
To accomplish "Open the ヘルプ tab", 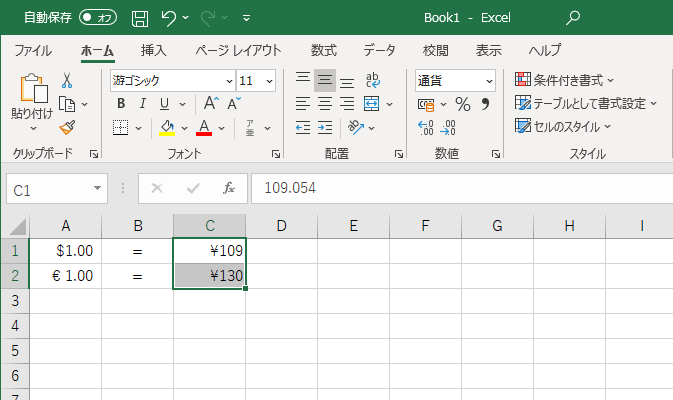I will pyautogui.click(x=545, y=50).
